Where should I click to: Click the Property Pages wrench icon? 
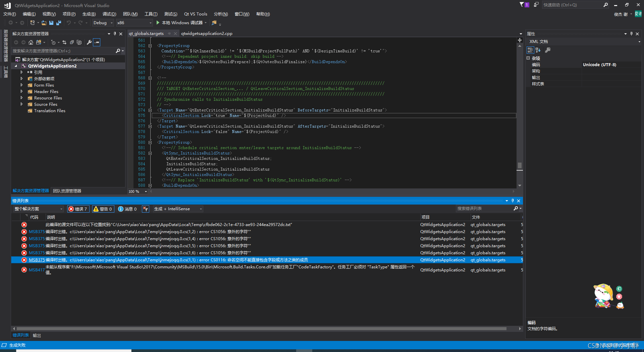[548, 50]
